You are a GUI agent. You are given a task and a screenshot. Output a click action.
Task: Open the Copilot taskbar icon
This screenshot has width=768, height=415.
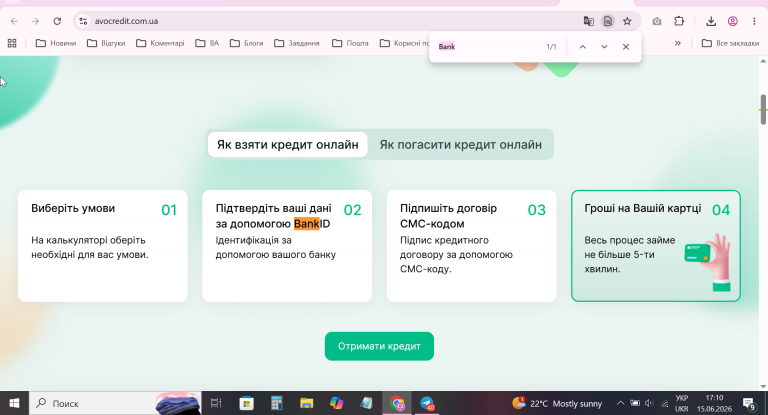pos(336,403)
